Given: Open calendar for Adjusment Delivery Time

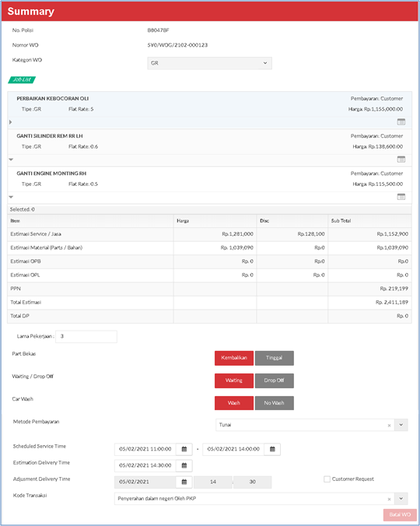Looking at the screenshot, I should [184, 482].
